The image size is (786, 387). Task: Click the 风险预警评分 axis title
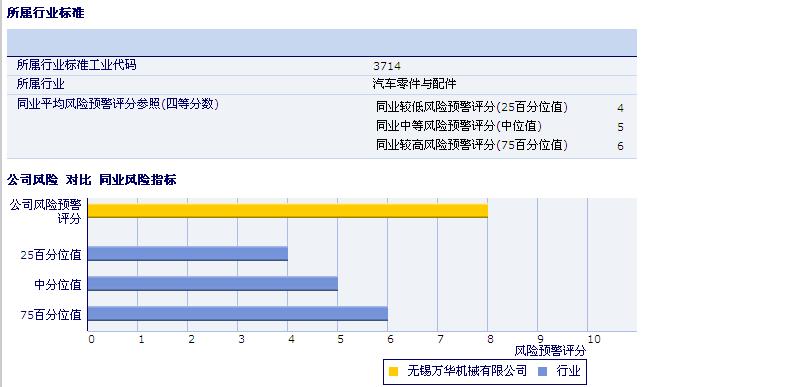tap(550, 351)
